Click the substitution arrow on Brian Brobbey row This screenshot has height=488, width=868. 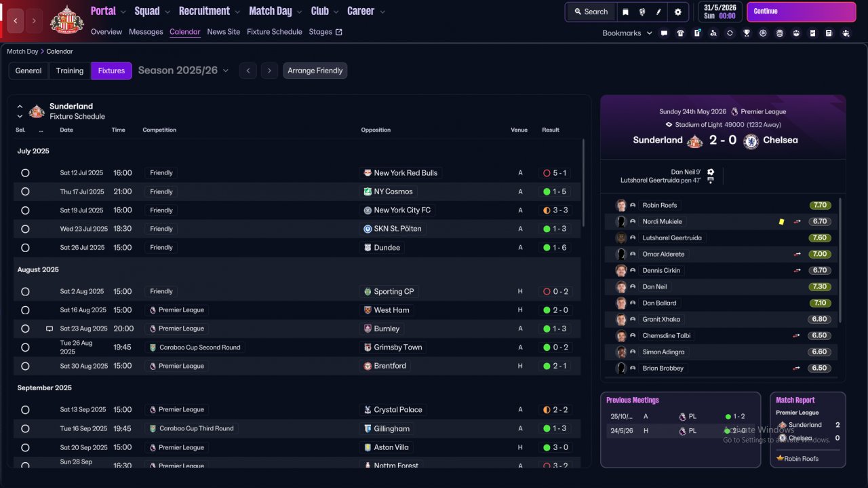point(797,369)
